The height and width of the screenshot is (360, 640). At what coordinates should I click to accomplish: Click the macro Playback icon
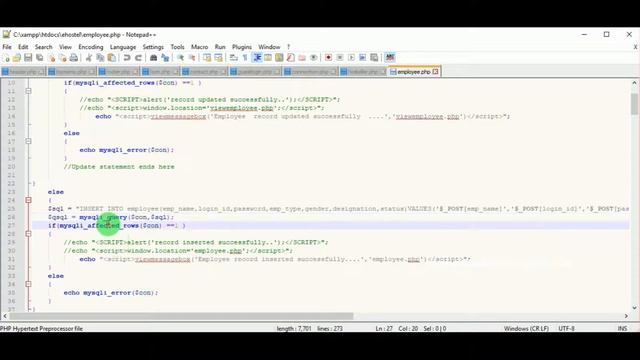(x=351, y=58)
